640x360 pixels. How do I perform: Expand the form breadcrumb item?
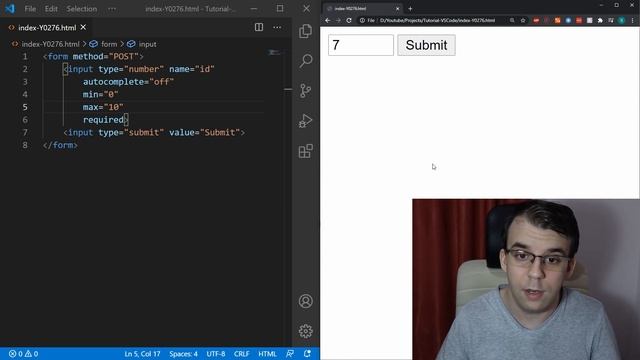pyautogui.click(x=109, y=44)
